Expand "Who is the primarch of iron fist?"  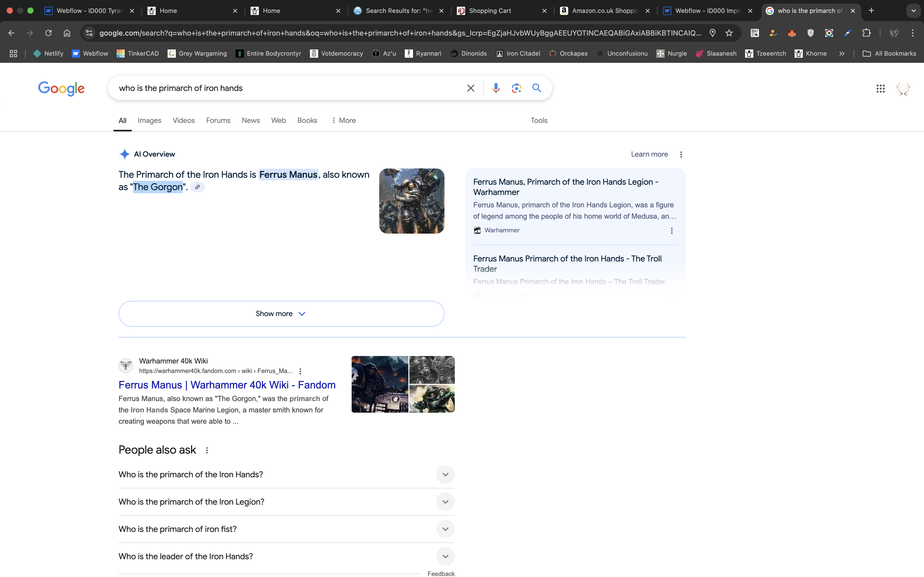click(x=445, y=529)
